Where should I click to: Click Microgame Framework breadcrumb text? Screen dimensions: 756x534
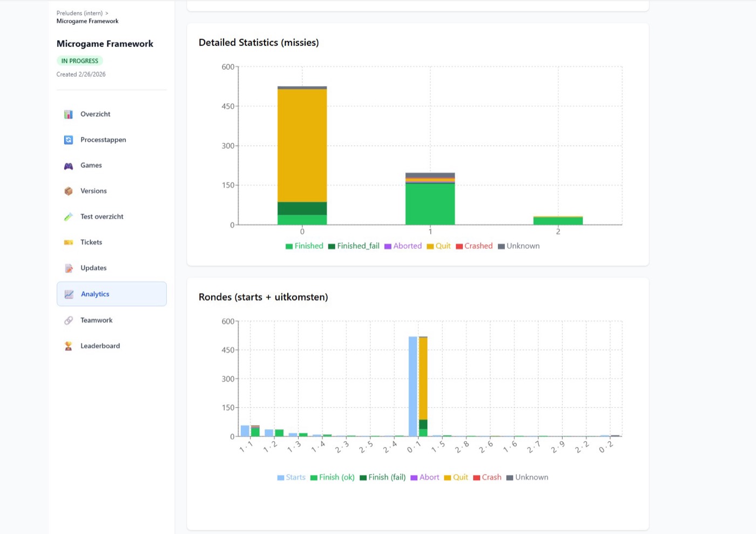(x=87, y=21)
